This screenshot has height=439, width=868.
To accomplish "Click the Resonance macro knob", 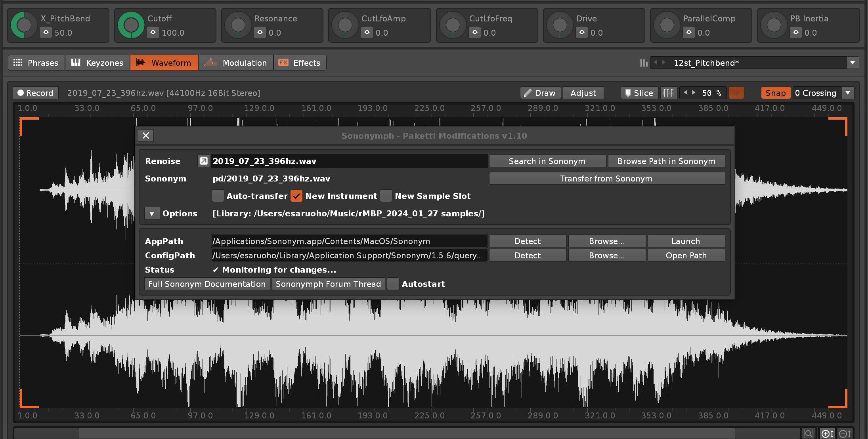I will (238, 25).
